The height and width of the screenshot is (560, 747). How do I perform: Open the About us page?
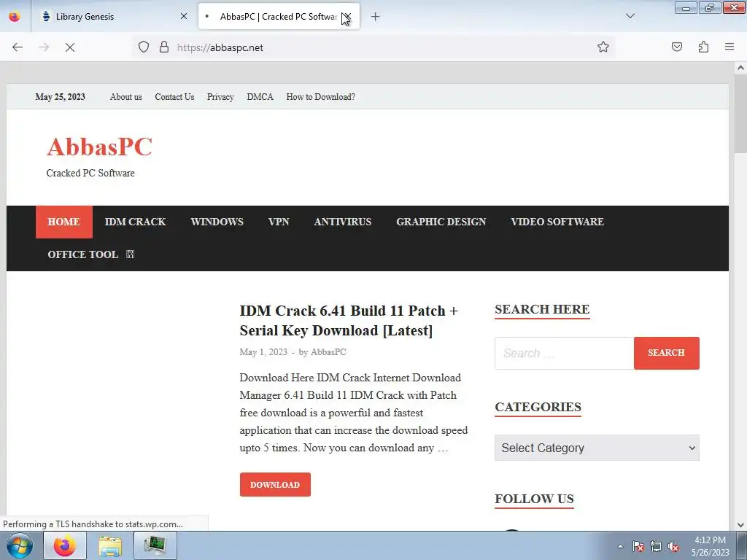(x=125, y=97)
